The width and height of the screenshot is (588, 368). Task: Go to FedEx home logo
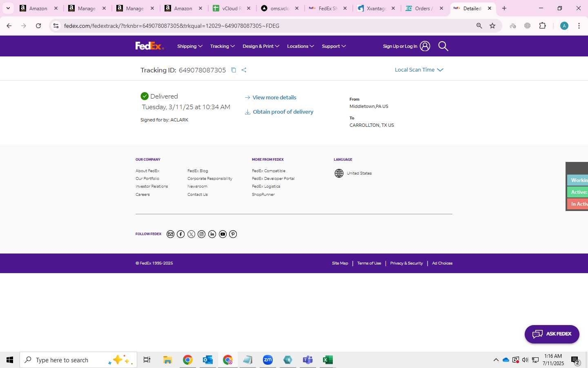click(149, 46)
